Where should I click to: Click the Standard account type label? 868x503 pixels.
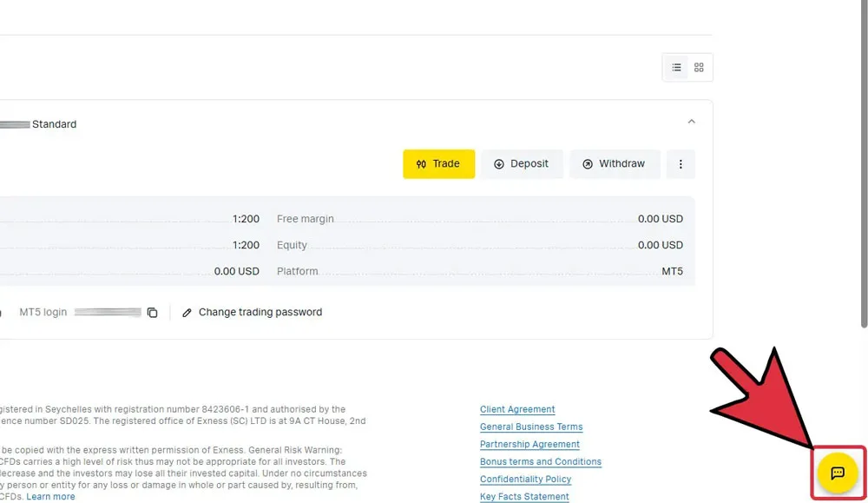54,124
